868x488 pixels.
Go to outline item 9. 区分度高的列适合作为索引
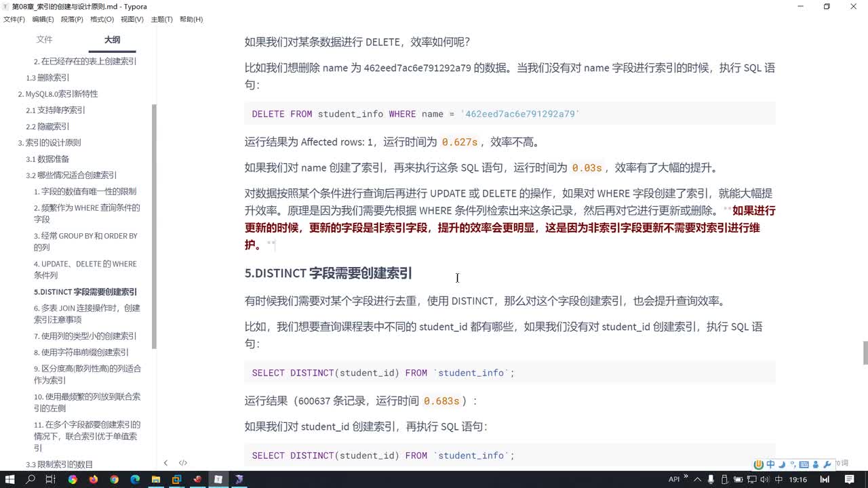tap(87, 374)
